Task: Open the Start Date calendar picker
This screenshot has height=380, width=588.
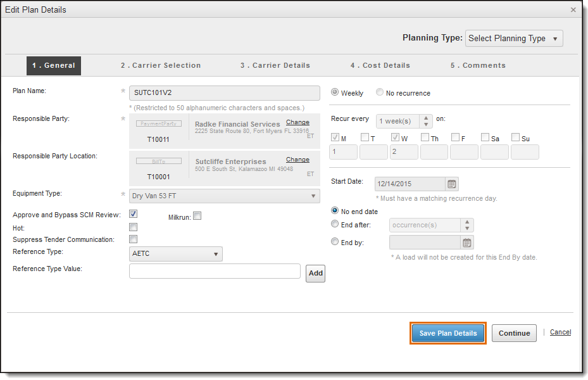Action: pos(452,184)
